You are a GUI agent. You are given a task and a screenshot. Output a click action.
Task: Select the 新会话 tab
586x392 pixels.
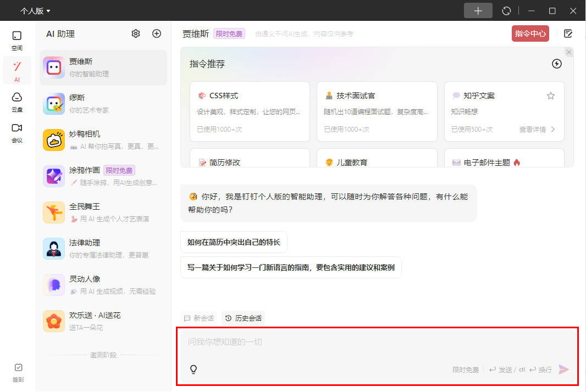pyautogui.click(x=198, y=318)
